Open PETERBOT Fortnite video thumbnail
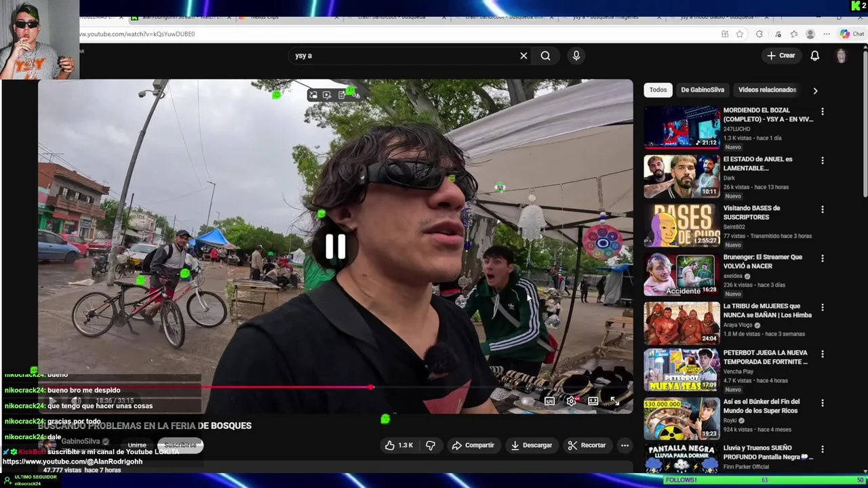The height and width of the screenshot is (488, 868). tap(682, 370)
